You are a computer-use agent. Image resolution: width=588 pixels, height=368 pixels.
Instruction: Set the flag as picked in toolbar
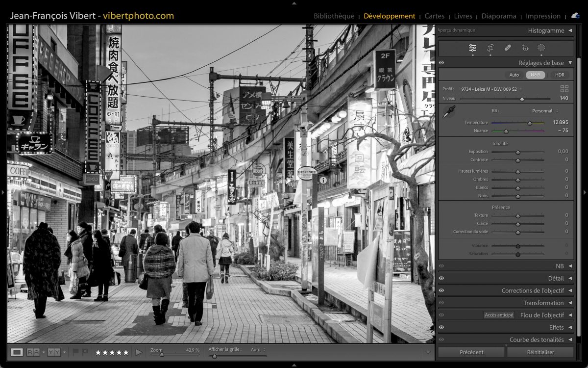point(75,352)
